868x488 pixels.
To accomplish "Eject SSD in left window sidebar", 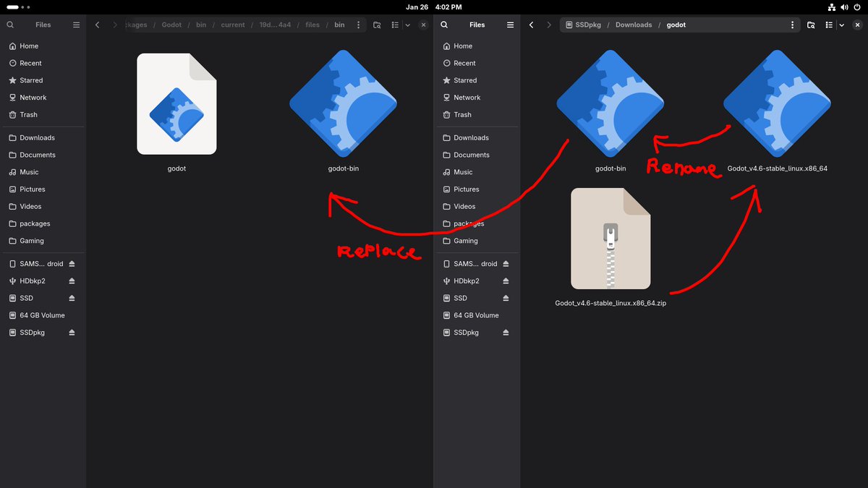I will tap(72, 298).
